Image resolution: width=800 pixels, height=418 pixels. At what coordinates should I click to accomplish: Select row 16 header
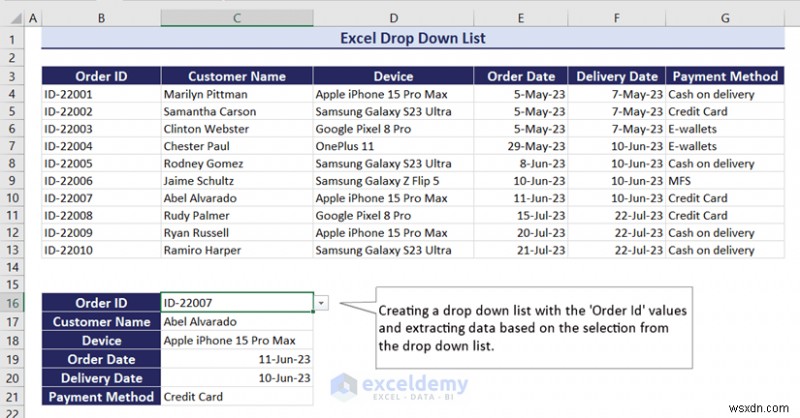(12, 303)
